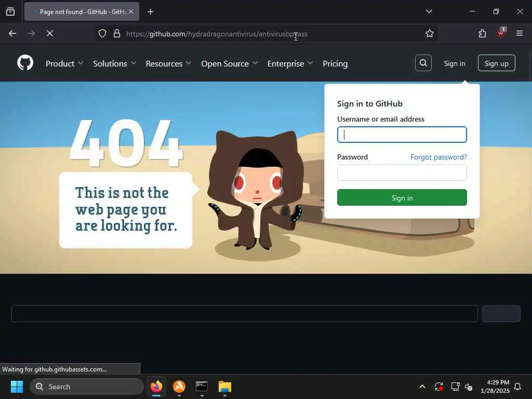
Task: Open the clock showing 4:29 PM
Action: [x=495, y=387]
